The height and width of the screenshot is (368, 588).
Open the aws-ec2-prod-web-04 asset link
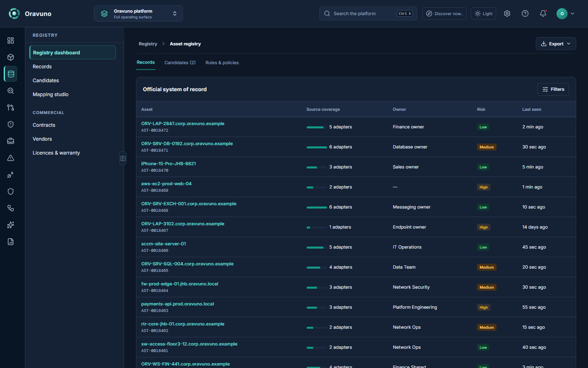(x=166, y=184)
